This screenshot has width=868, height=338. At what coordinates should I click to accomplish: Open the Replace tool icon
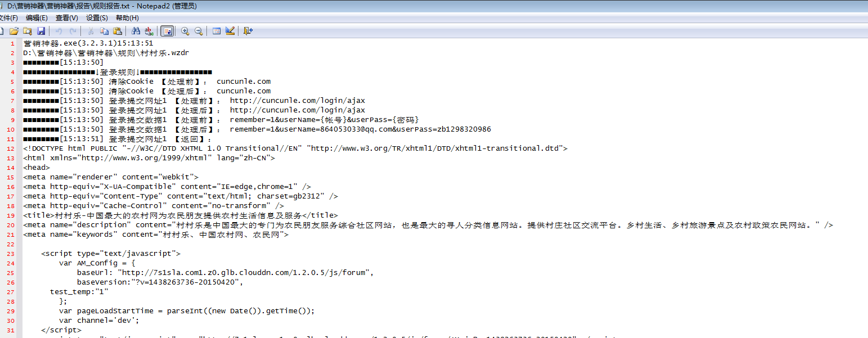click(149, 31)
